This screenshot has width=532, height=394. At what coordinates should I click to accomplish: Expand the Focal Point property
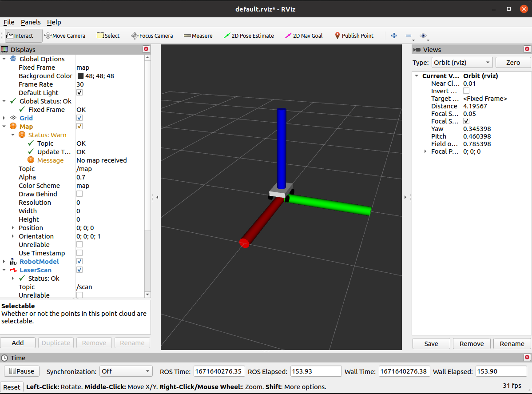(425, 151)
